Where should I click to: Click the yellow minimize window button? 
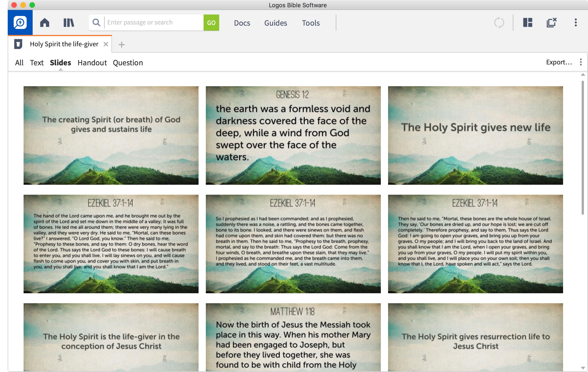pyautogui.click(x=23, y=5)
